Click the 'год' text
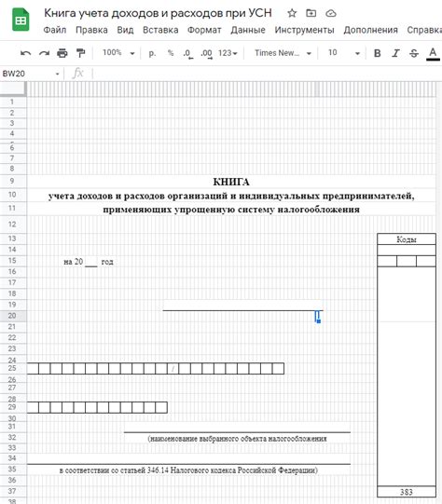This screenshot has width=442, height=504. pos(107,262)
